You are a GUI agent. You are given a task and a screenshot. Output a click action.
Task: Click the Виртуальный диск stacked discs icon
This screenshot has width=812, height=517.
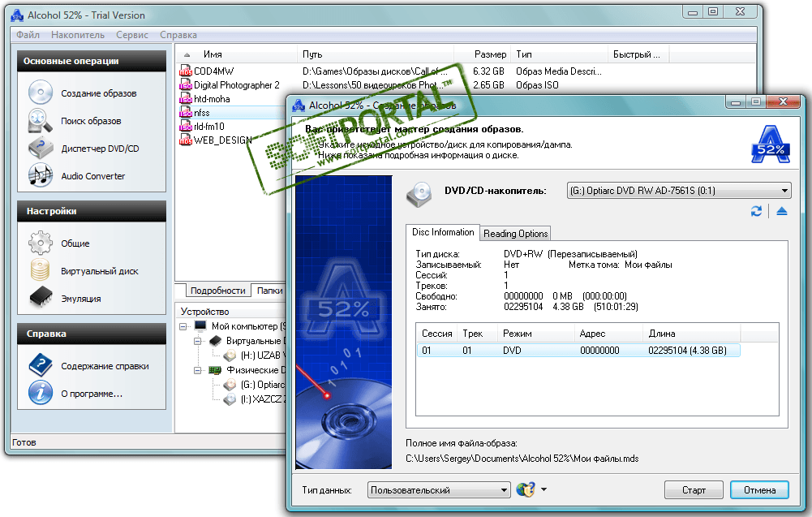41,270
